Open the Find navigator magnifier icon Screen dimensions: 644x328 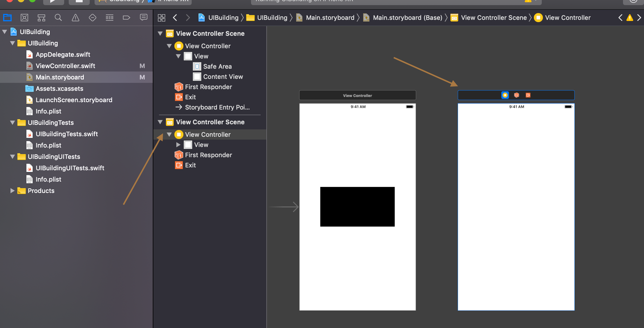click(x=58, y=18)
